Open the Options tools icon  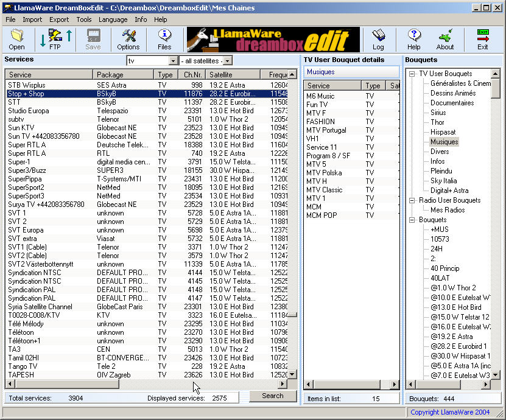(x=128, y=40)
